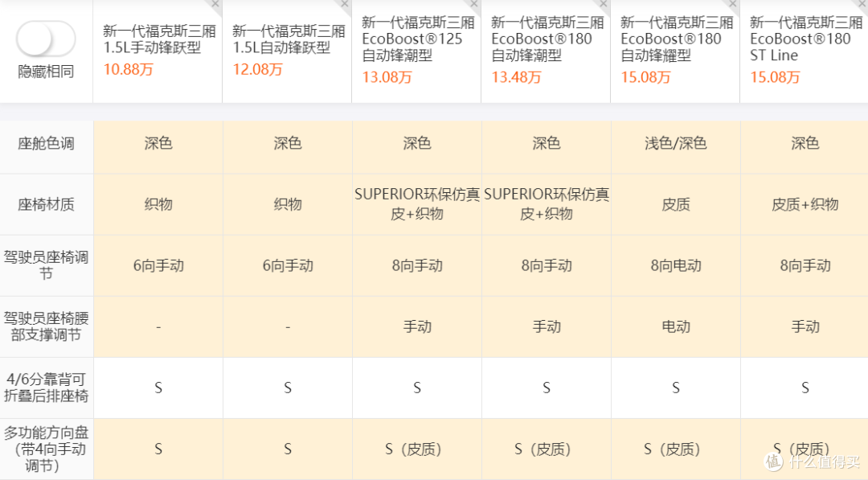Click the 12.08万 price

click(257, 70)
